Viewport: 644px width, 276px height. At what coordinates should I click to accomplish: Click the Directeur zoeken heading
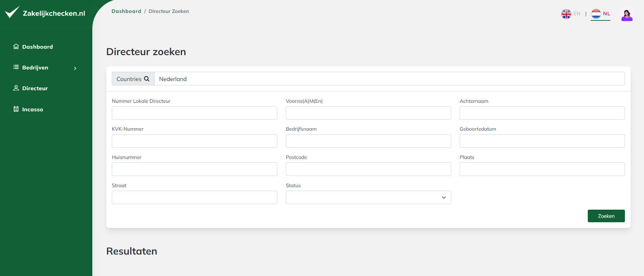pyautogui.click(x=146, y=52)
